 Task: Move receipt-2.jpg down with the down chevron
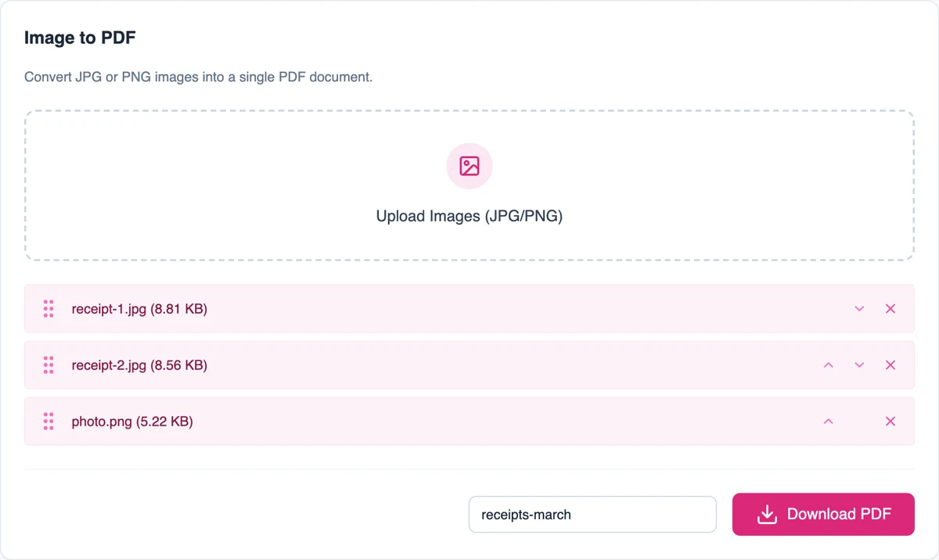pyautogui.click(x=859, y=365)
